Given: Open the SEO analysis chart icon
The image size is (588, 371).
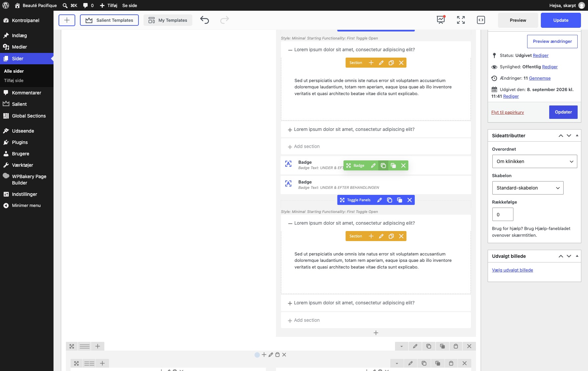Looking at the screenshot, I should 441,20.
